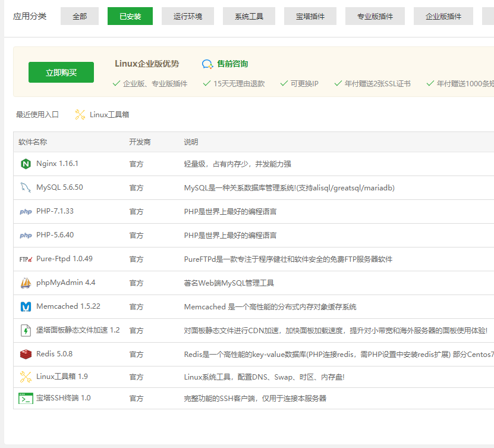
Task: Open PHP-5.6.40 settings
Action: click(55, 235)
